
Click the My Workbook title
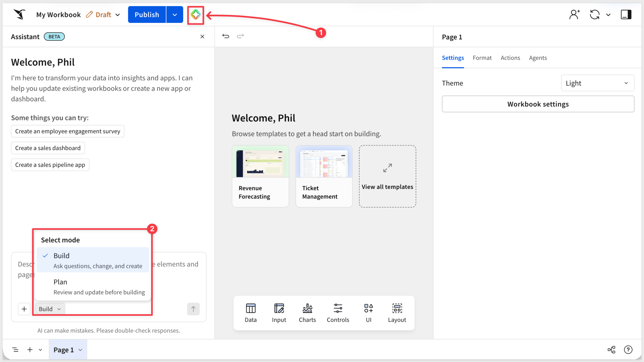click(58, 15)
